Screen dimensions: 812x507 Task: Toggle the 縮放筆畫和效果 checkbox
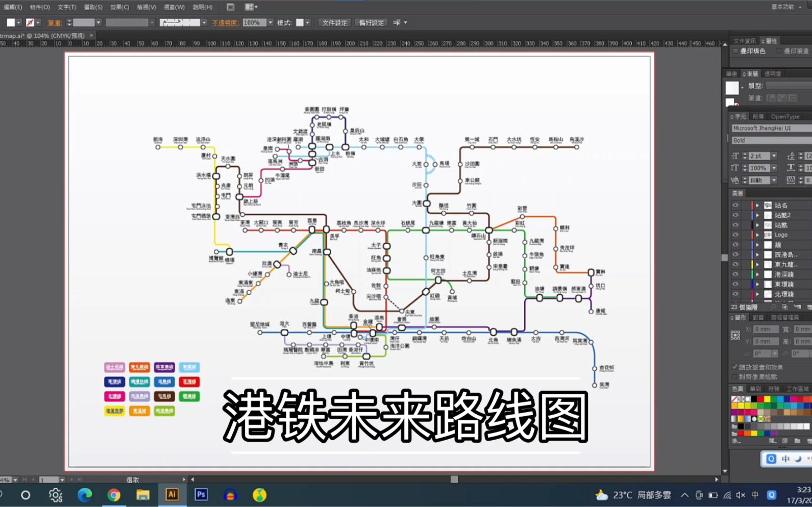(735, 367)
